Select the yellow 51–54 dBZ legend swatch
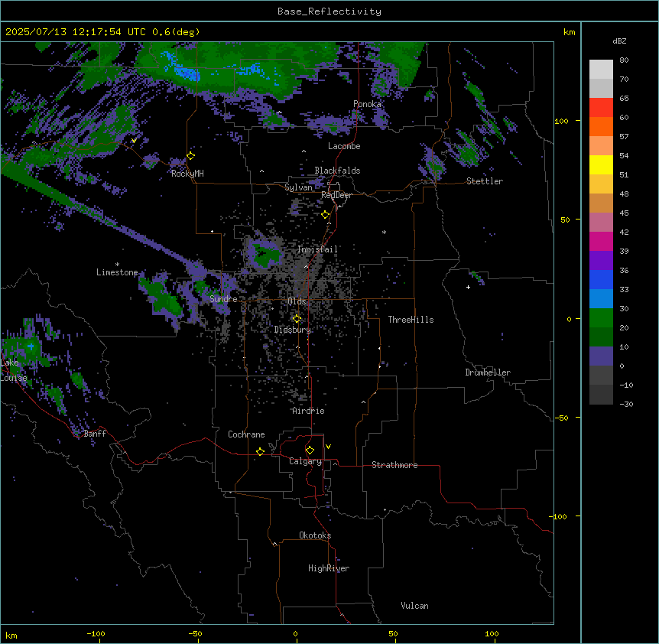 pyautogui.click(x=601, y=164)
